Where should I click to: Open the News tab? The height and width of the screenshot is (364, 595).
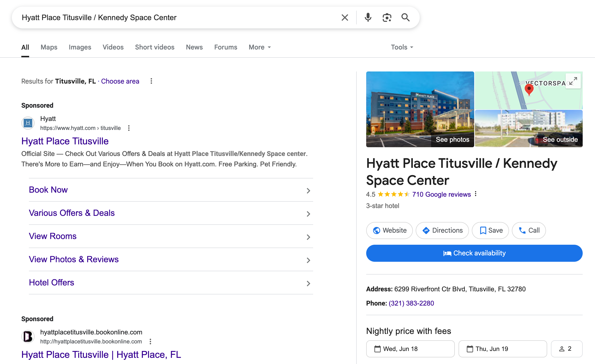tap(194, 47)
